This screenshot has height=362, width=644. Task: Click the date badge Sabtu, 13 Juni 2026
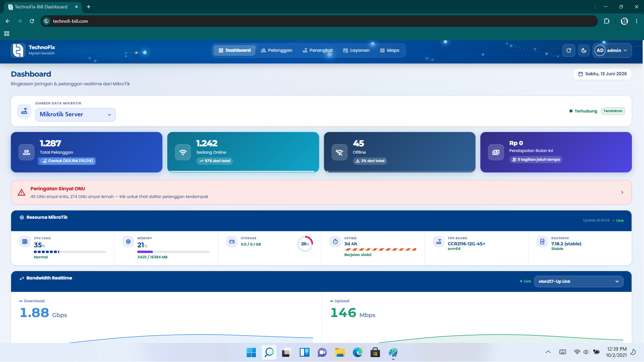[x=602, y=74]
